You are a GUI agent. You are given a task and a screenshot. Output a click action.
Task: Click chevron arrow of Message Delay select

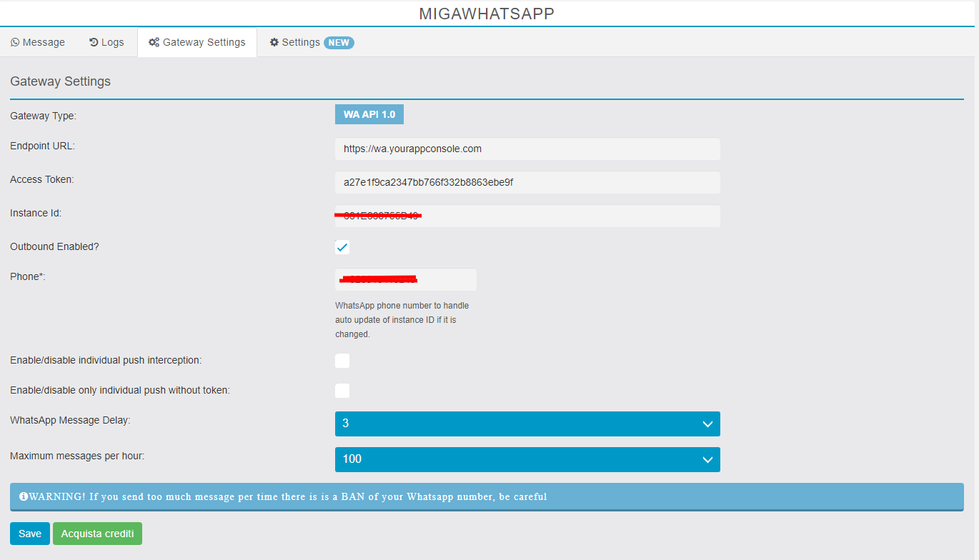(x=707, y=424)
